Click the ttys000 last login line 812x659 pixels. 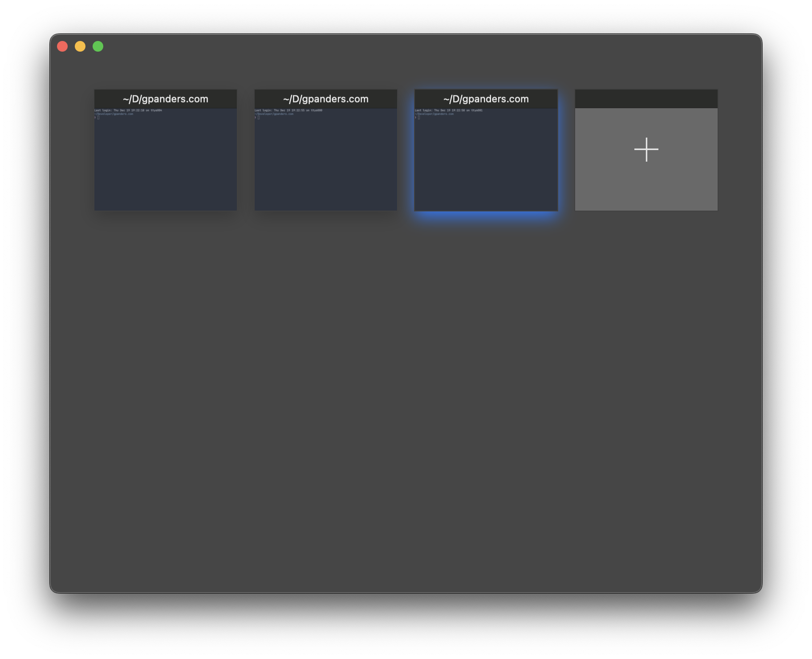pos(288,110)
